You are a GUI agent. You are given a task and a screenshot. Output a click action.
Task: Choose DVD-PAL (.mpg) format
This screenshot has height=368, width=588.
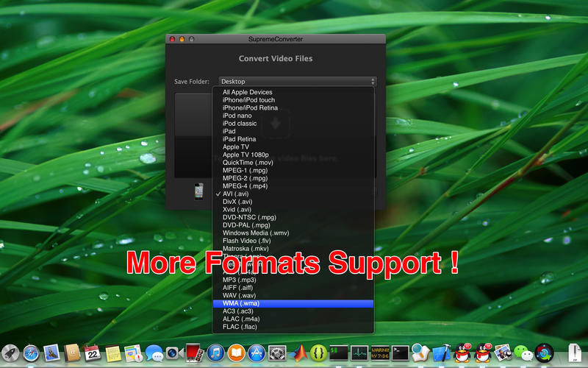point(293,225)
